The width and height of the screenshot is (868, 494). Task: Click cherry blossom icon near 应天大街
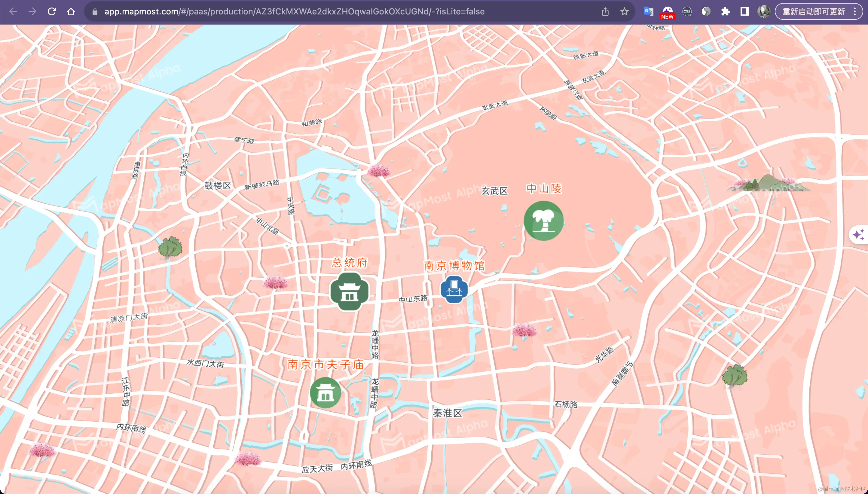click(x=248, y=458)
